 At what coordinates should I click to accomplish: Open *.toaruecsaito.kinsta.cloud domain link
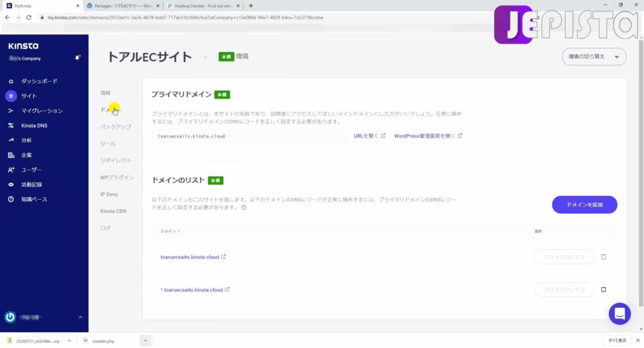point(195,290)
